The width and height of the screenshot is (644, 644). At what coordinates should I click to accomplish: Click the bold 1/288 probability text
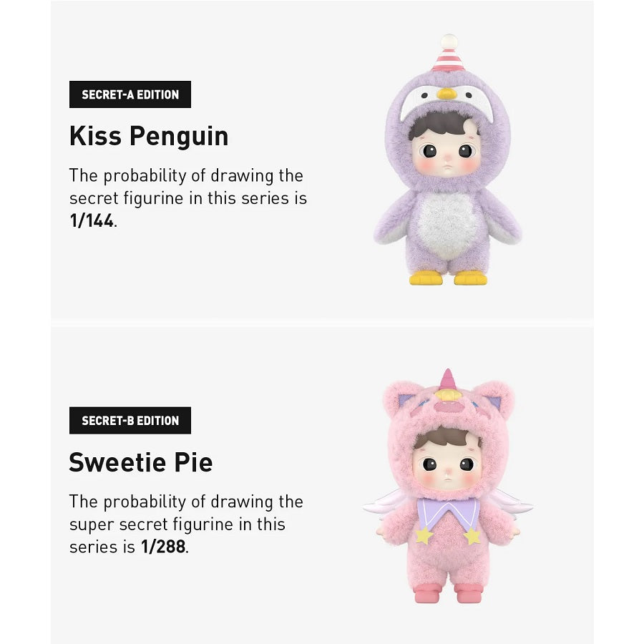(x=163, y=547)
